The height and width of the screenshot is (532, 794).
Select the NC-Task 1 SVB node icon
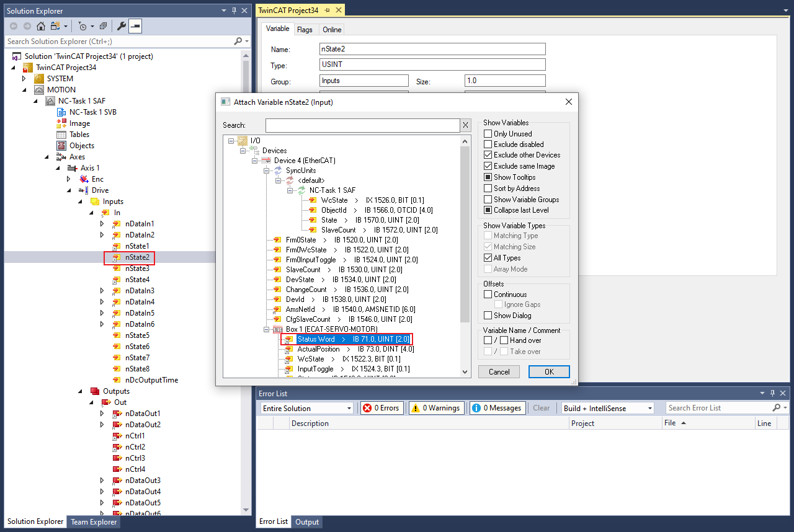(x=61, y=112)
